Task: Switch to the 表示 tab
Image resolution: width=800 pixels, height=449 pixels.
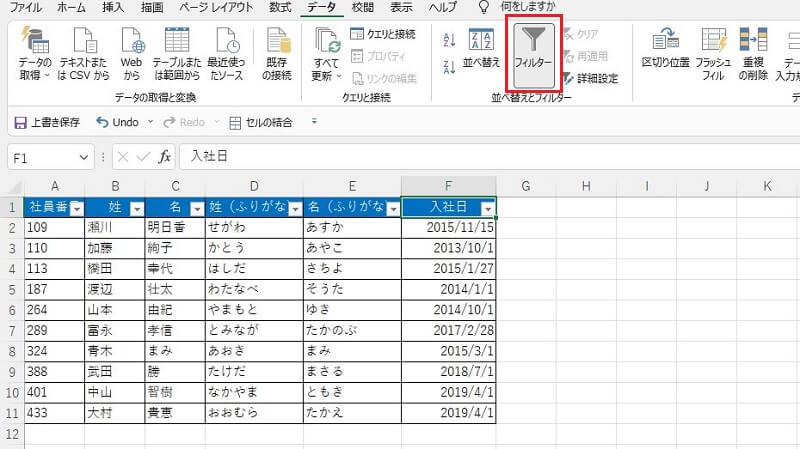Action: [x=401, y=7]
